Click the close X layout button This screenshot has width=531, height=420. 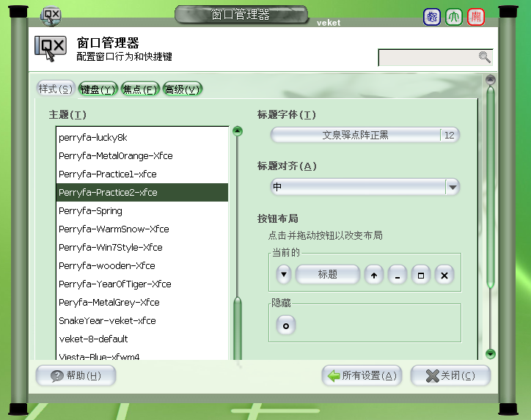444,275
